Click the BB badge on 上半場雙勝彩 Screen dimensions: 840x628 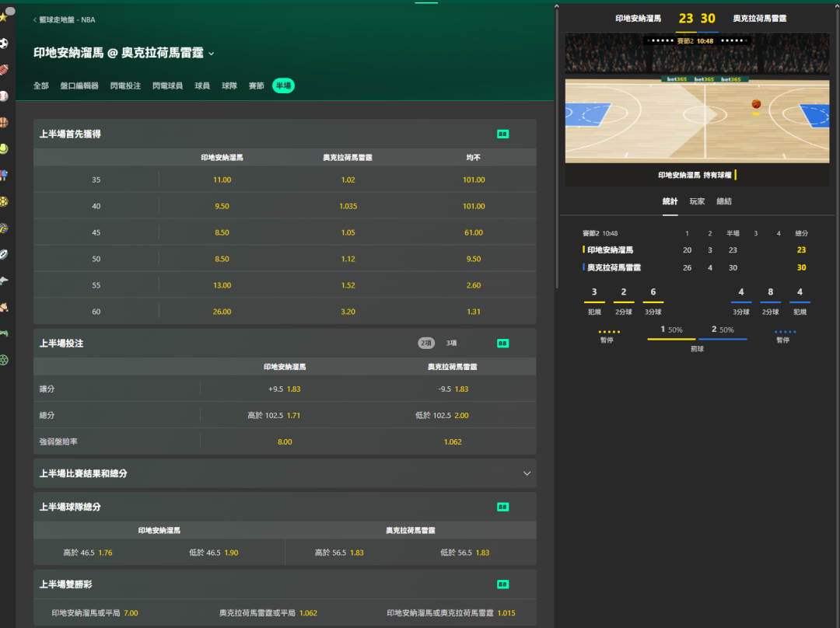coord(502,584)
